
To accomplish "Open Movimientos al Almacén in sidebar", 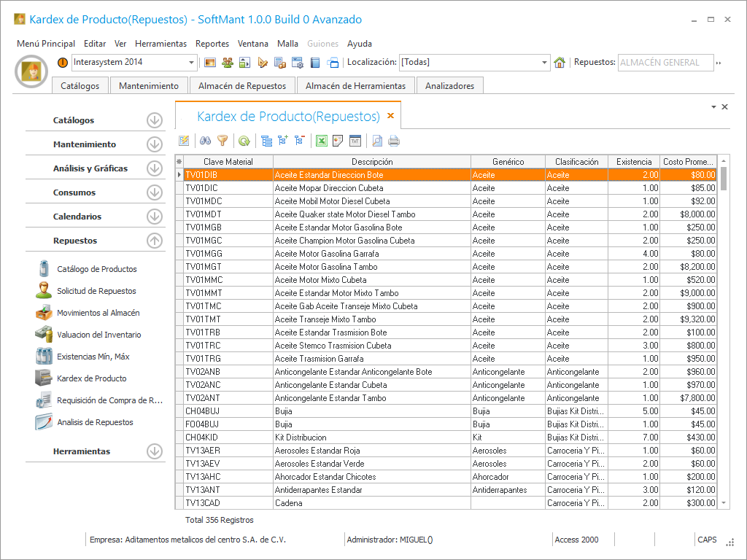I will click(98, 313).
